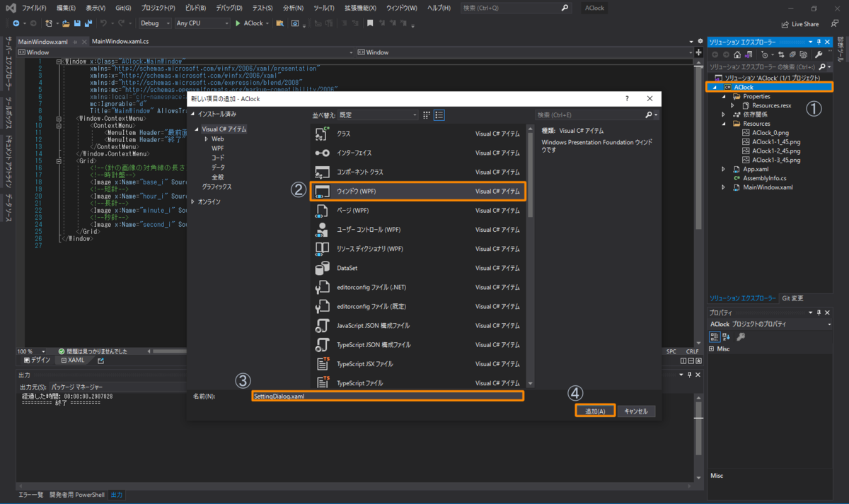Open the プロジェクト(P) menu
849x504 pixels.
coord(158,8)
